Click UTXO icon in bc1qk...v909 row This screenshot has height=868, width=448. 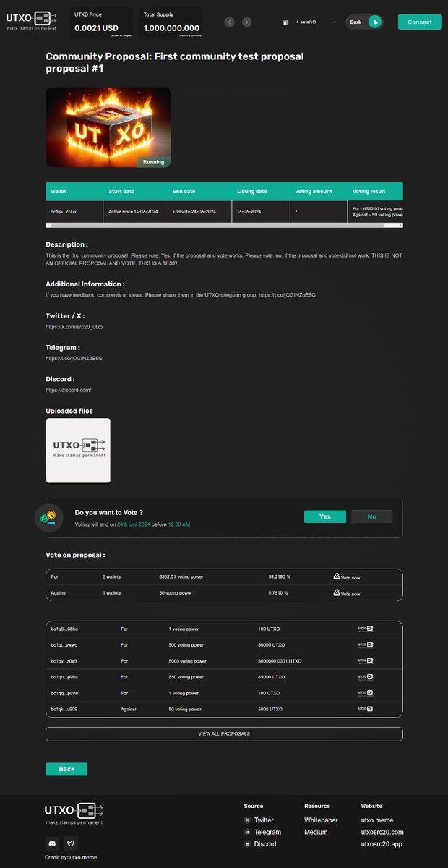click(366, 709)
